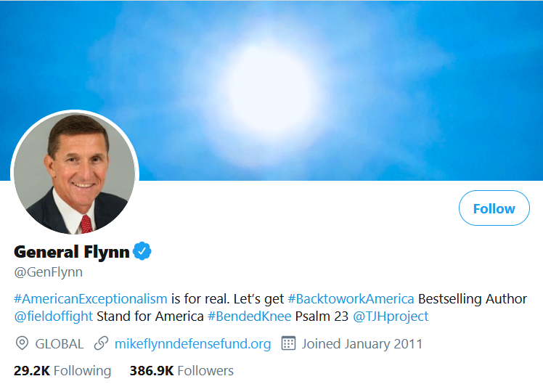Viewport: 543px width, 392px height.
Task: Visit the @TJHproject mention
Action: (391, 317)
